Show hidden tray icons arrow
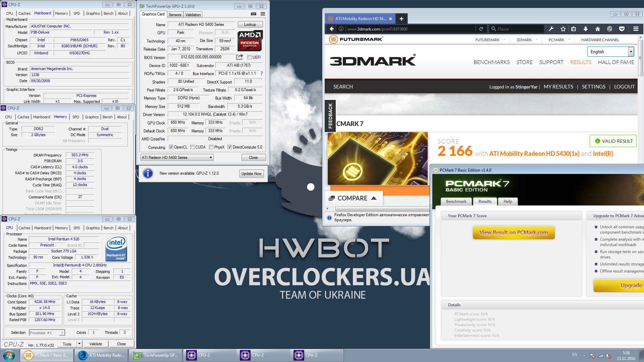This screenshot has height=362, width=644. click(x=584, y=356)
